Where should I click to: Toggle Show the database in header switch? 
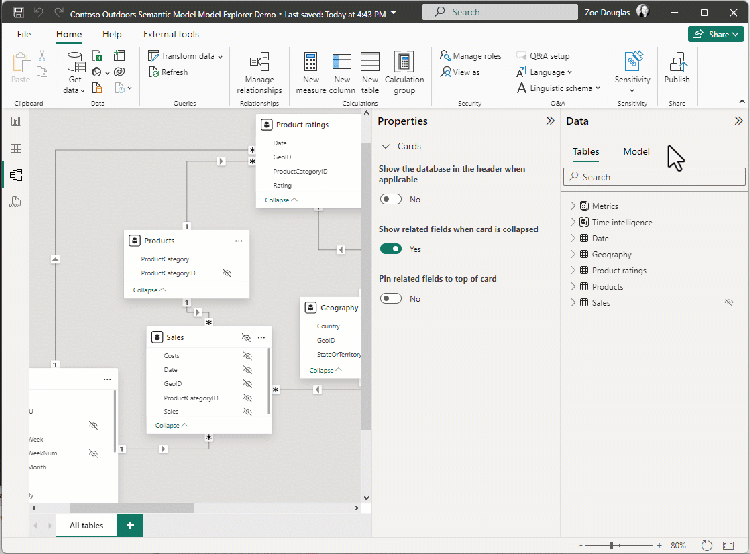[391, 199]
